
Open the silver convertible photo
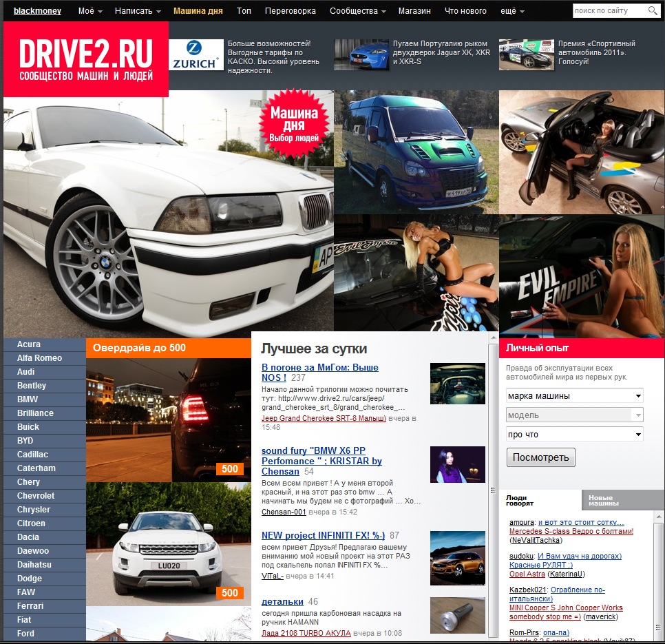[582, 152]
